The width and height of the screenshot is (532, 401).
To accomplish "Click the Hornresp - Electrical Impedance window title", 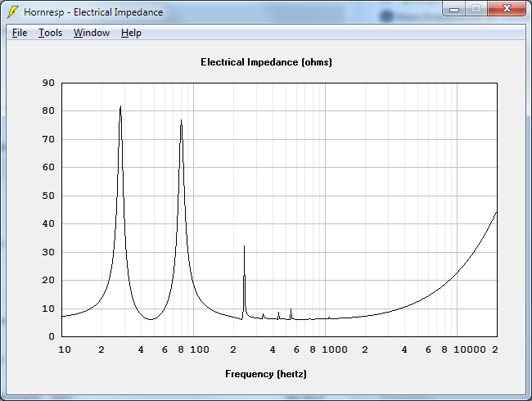I will 93,12.
